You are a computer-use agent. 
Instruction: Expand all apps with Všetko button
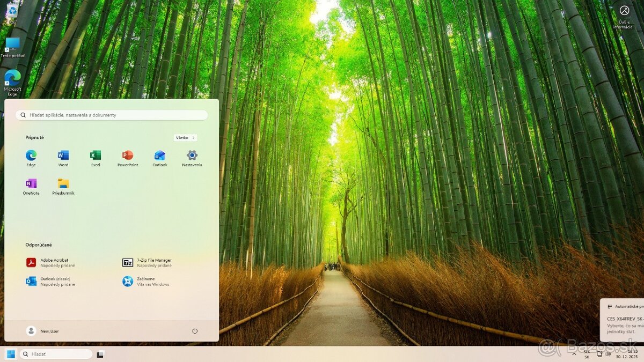click(186, 138)
